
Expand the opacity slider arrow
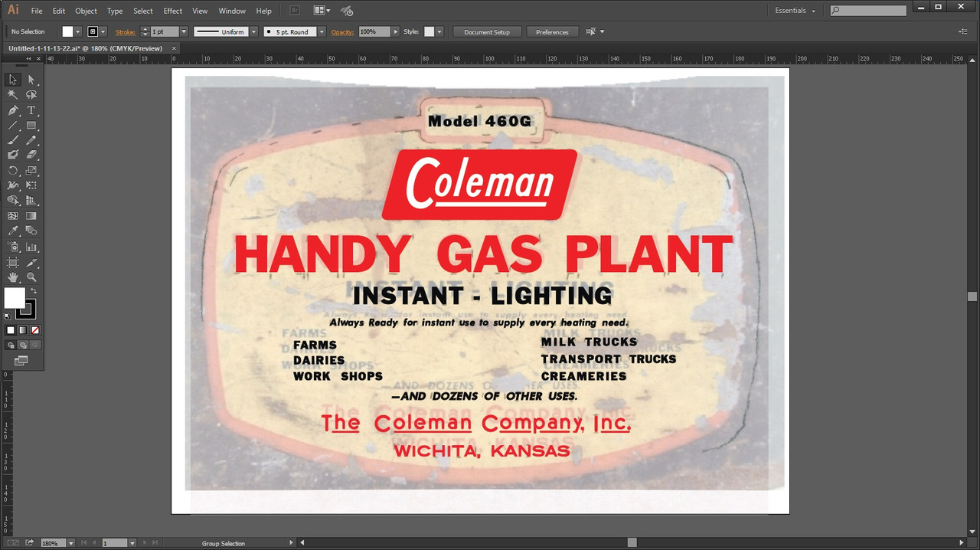396,31
